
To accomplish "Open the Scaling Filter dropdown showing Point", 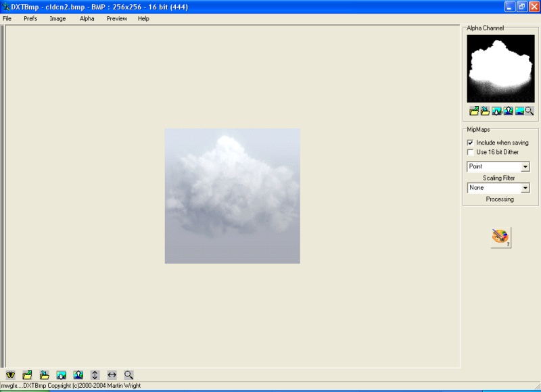I will coord(525,167).
